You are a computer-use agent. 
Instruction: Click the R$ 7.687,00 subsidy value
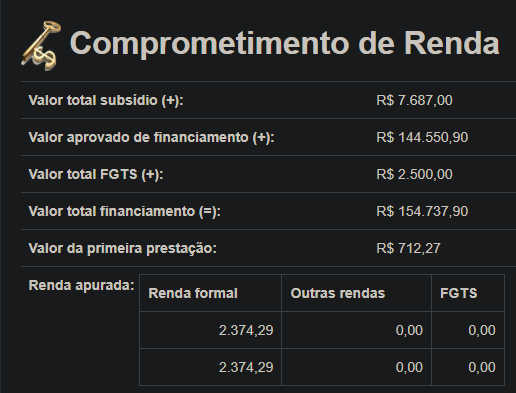(414, 100)
